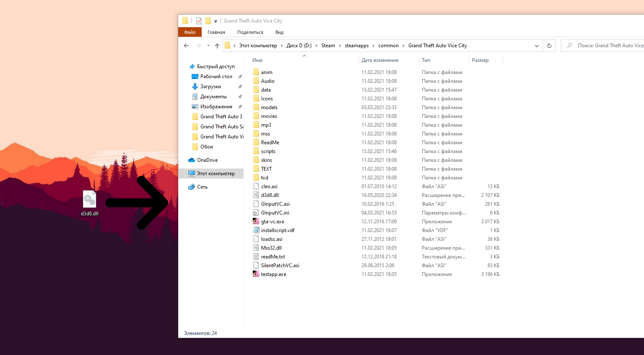The height and width of the screenshot is (355, 644).
Task: Open Изображения in the navigation pane
Action: click(x=216, y=107)
